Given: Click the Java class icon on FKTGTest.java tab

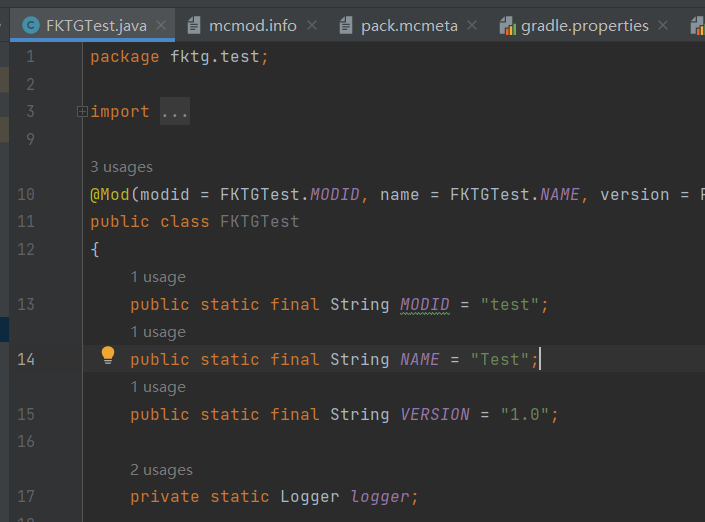Looking at the screenshot, I should pos(30,25).
